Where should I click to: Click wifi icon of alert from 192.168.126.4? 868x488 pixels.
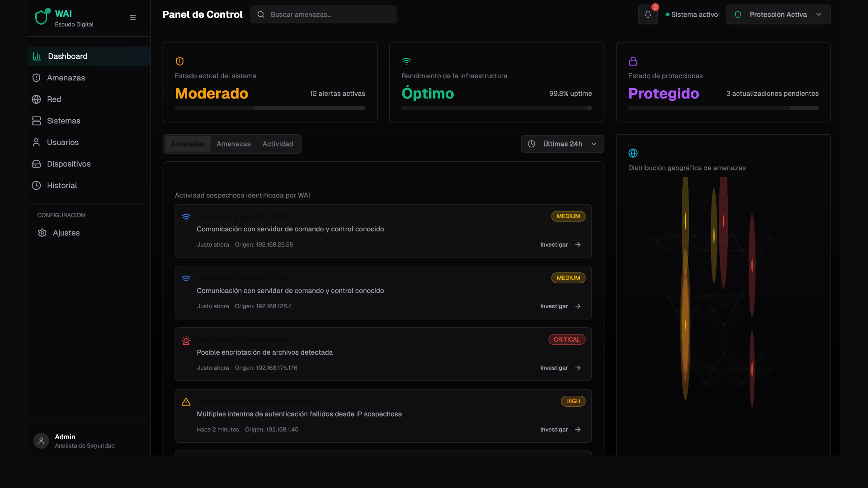(x=186, y=279)
